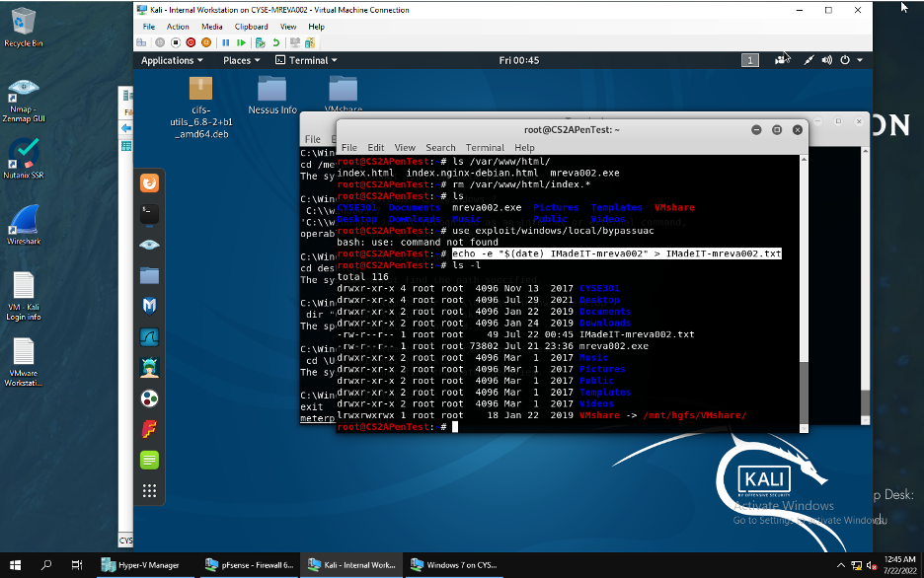The height and width of the screenshot is (578, 924).
Task: Click IMadeIT-mreva002.txt in ls -l output
Action: [x=637, y=334]
